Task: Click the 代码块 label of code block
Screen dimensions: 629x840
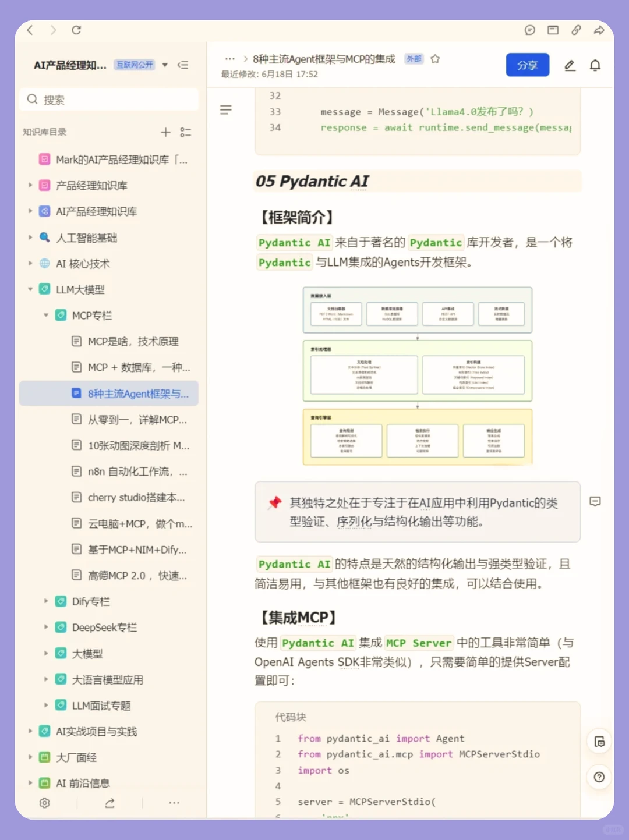Action: point(291,717)
